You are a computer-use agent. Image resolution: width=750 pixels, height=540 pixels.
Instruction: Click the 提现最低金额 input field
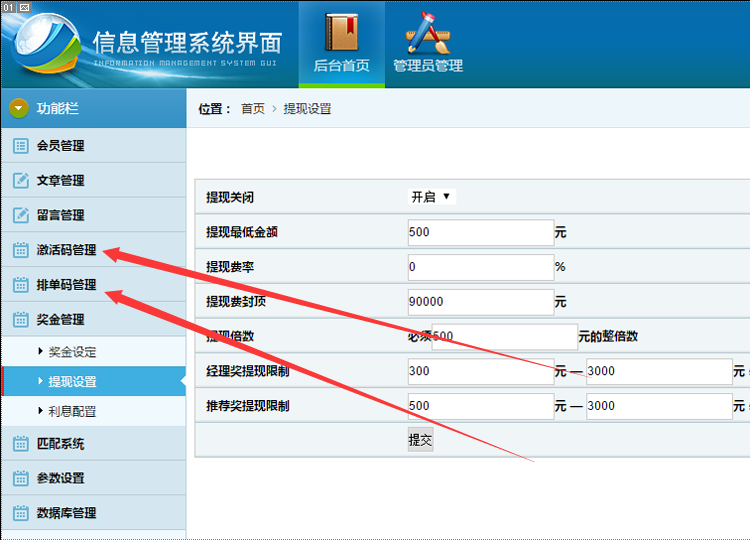pos(481,232)
